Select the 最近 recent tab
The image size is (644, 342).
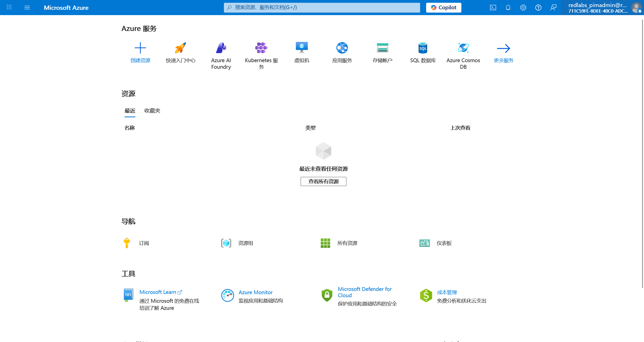click(130, 111)
